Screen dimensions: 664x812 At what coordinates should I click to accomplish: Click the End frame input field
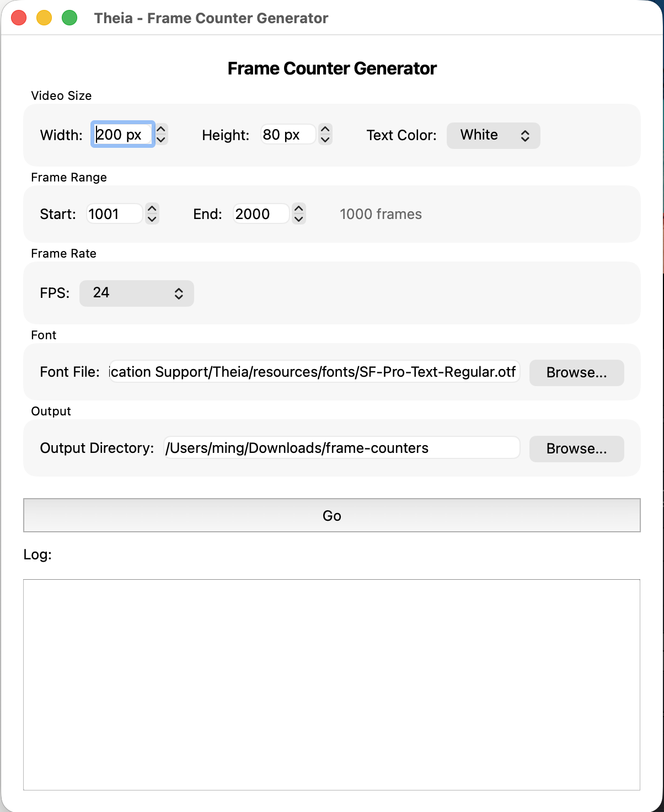(x=261, y=214)
